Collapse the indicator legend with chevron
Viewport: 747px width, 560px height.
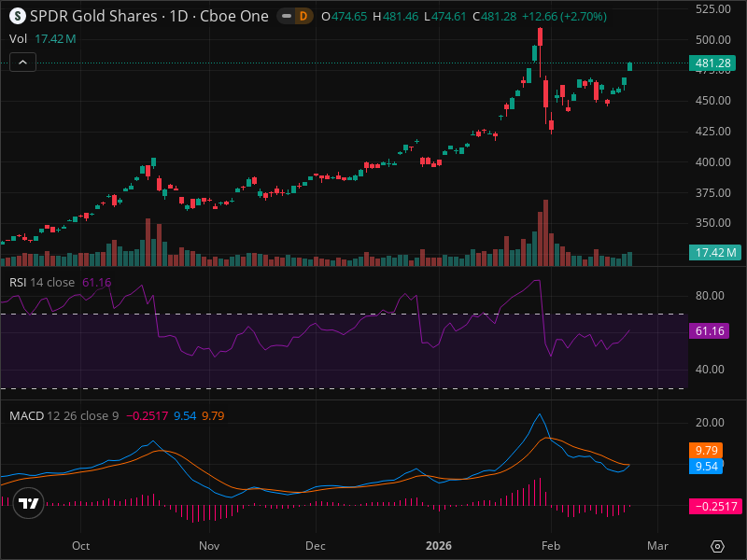pos(22,62)
